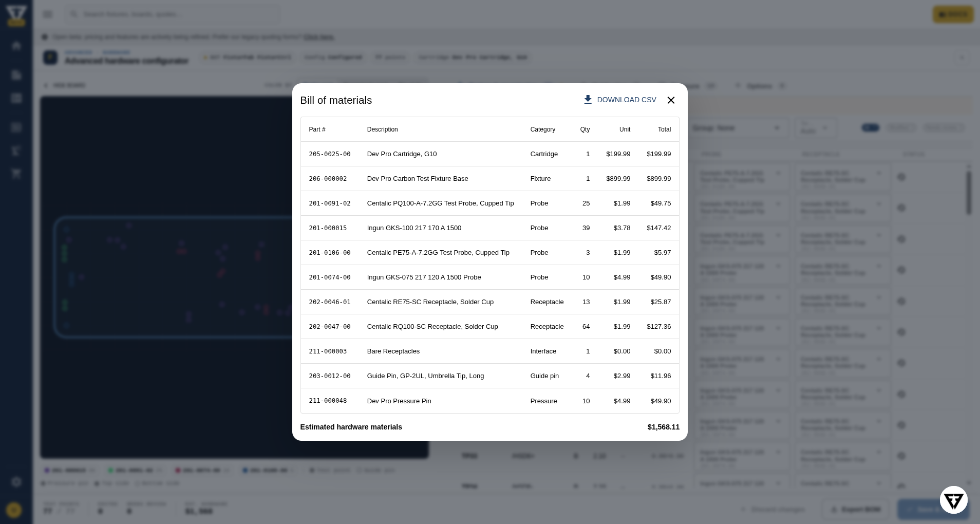The height and width of the screenshot is (524, 980).
Task: Click the Unit column header
Action: click(x=625, y=129)
